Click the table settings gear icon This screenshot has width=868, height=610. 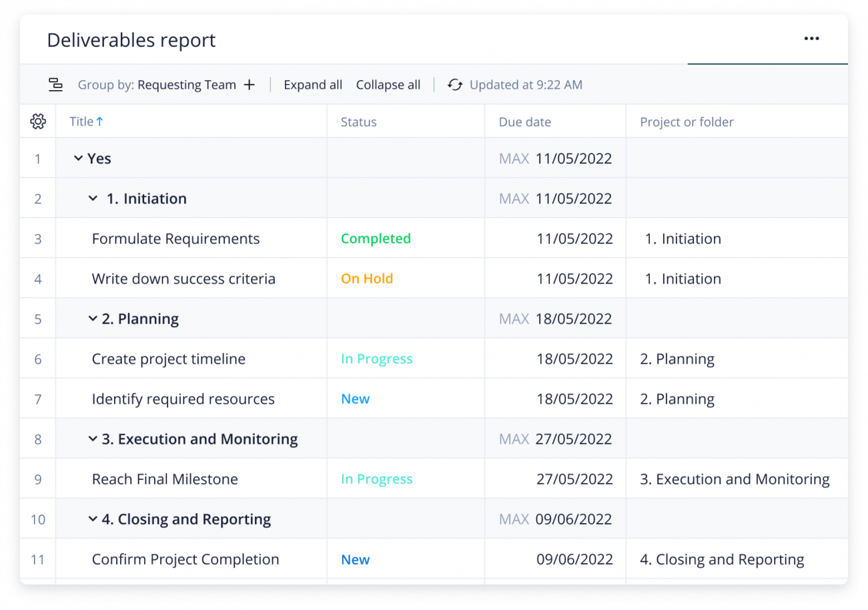(38, 121)
